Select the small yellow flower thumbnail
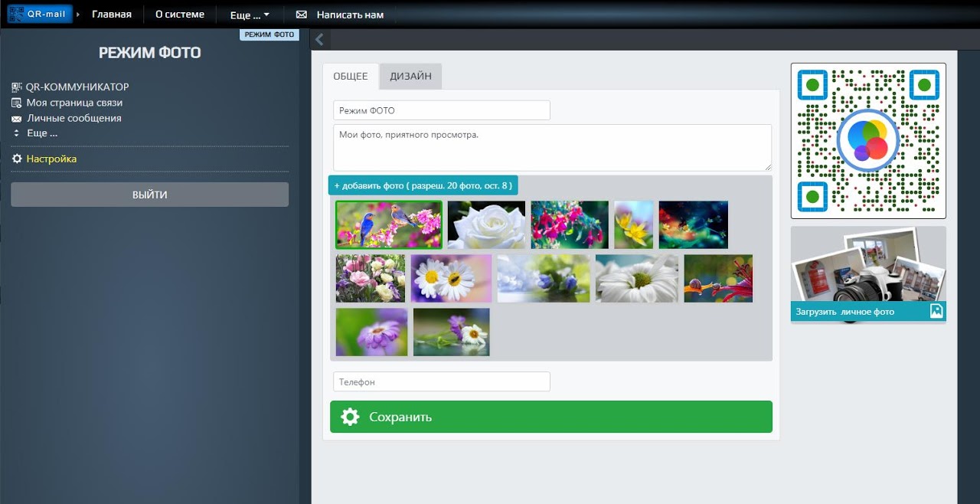This screenshot has width=980, height=504. click(x=634, y=225)
